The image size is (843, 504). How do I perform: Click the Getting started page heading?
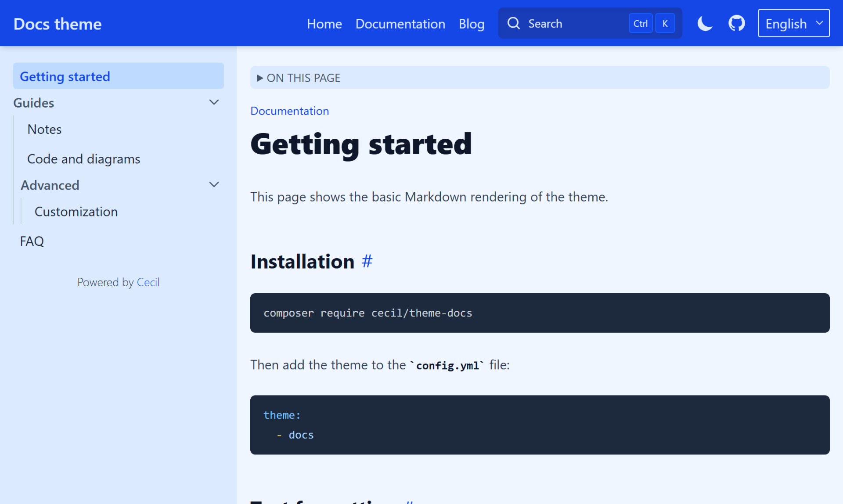tap(361, 144)
